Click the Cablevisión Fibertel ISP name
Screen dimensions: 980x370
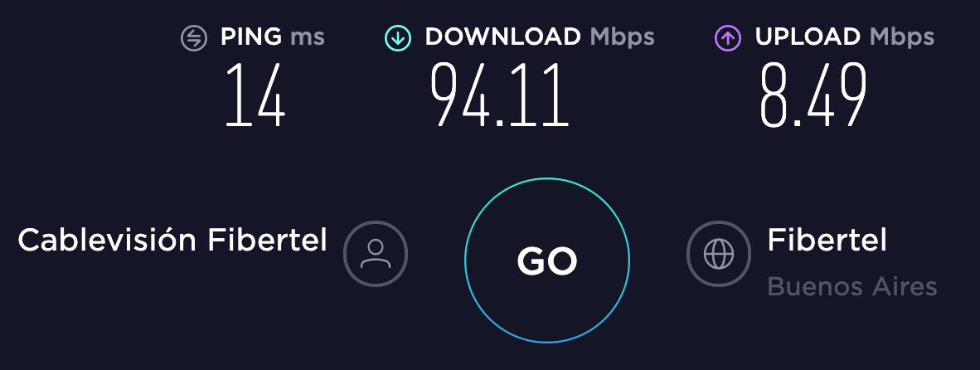(x=172, y=240)
